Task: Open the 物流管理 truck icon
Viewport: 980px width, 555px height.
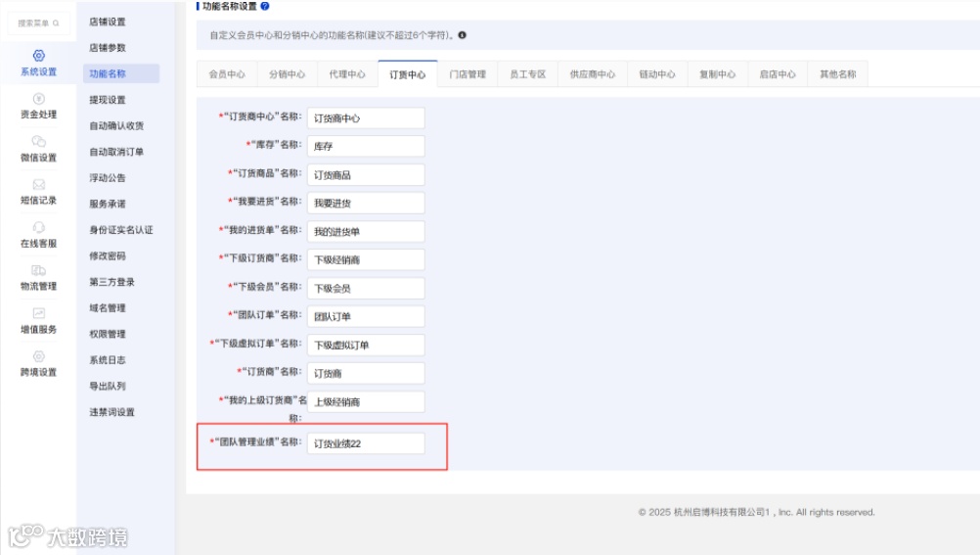Action: click(39, 270)
